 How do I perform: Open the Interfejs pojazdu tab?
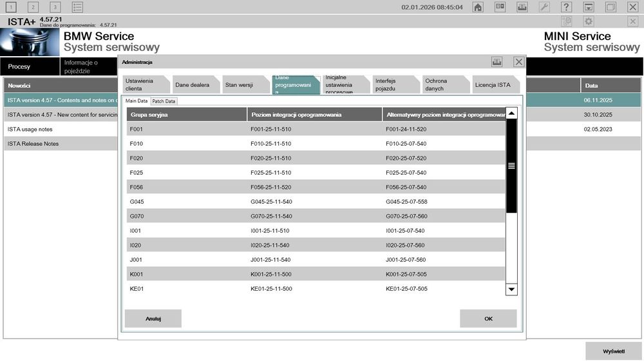coord(396,84)
